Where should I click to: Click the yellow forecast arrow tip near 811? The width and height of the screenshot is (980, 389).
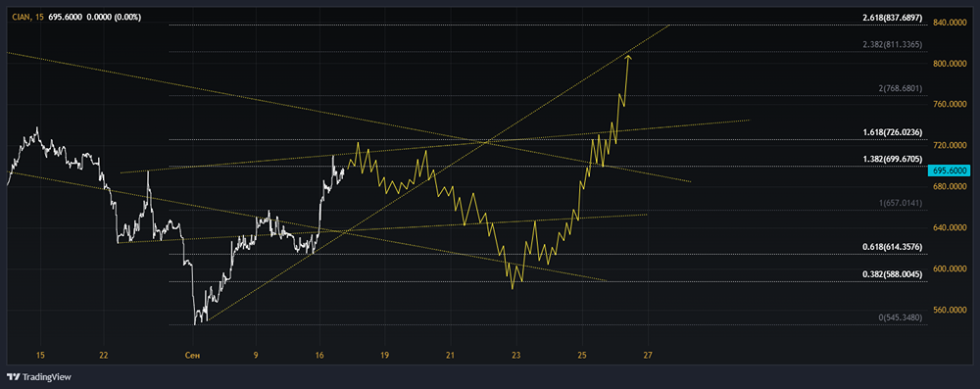(629, 57)
